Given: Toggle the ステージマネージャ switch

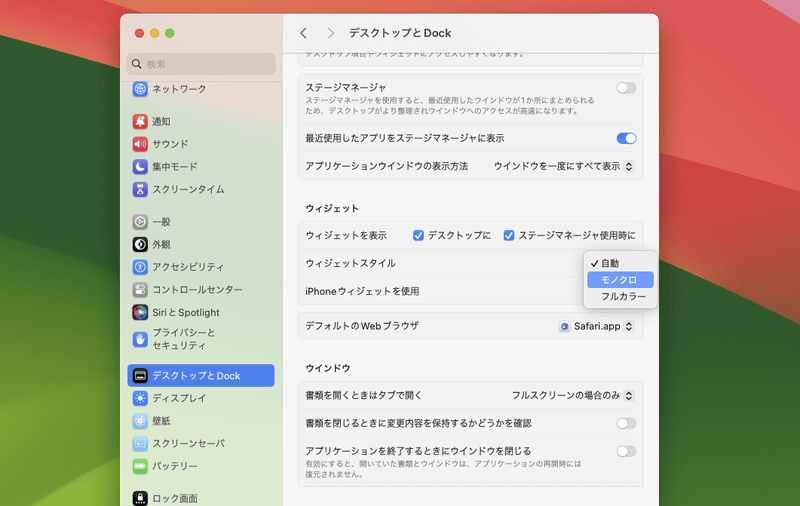Looking at the screenshot, I should (626, 88).
